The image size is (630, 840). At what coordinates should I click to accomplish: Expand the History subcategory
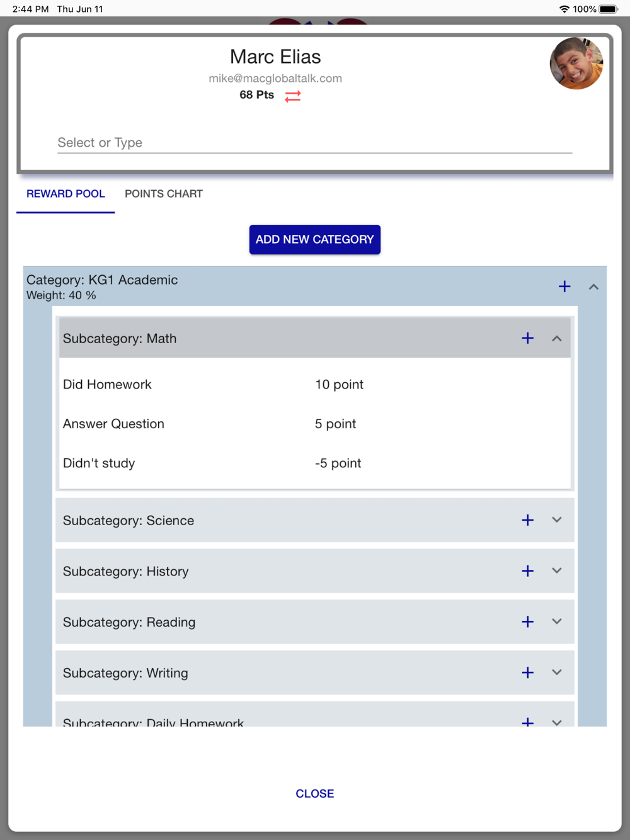[x=557, y=570]
